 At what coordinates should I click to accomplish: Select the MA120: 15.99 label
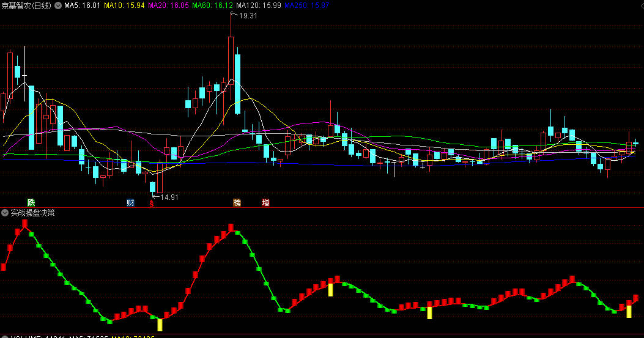pyautogui.click(x=258, y=6)
